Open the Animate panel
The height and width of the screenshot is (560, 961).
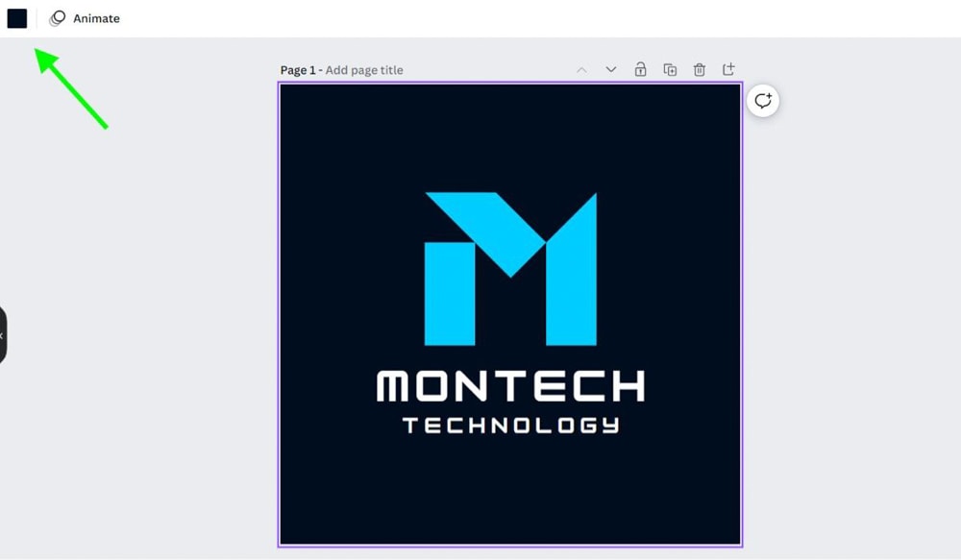pyautogui.click(x=85, y=18)
